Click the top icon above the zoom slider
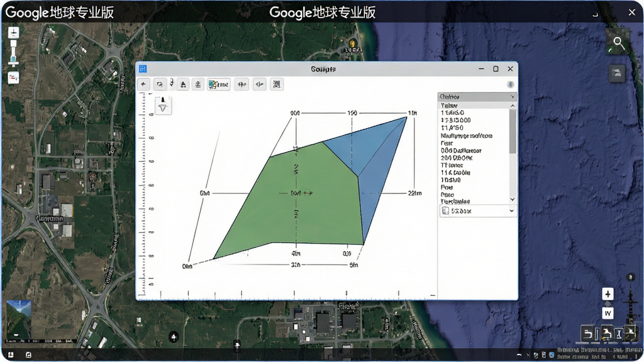The image size is (644, 362). 13,33
